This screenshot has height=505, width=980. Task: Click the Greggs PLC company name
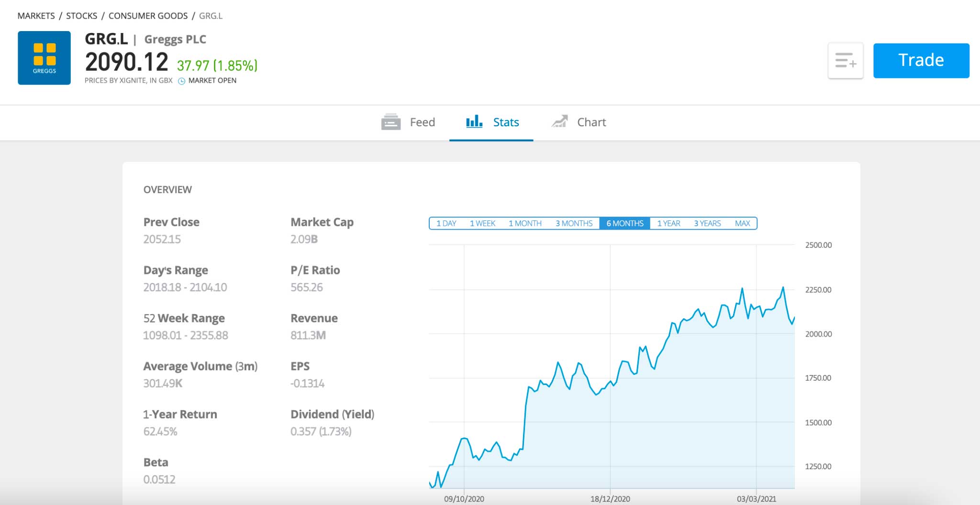click(175, 39)
